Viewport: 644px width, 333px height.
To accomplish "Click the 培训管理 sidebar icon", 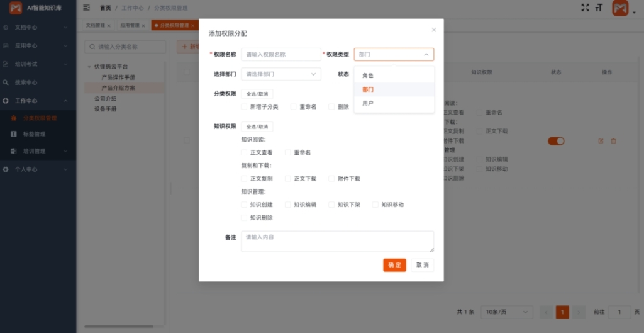I will [14, 151].
